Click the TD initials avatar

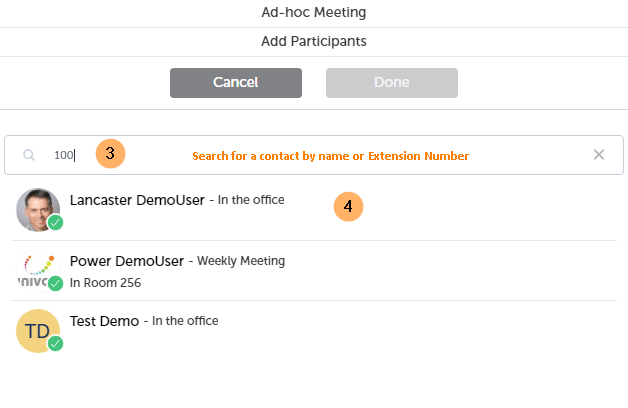[x=38, y=331]
